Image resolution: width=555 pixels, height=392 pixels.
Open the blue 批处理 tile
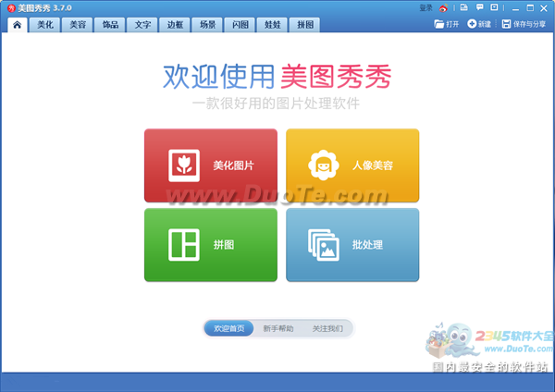pyautogui.click(x=352, y=245)
